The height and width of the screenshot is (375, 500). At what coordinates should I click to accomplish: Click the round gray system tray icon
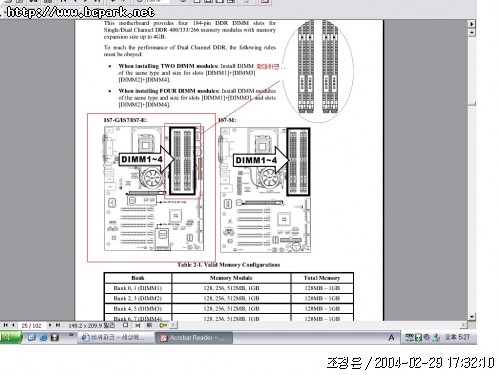tap(426, 337)
